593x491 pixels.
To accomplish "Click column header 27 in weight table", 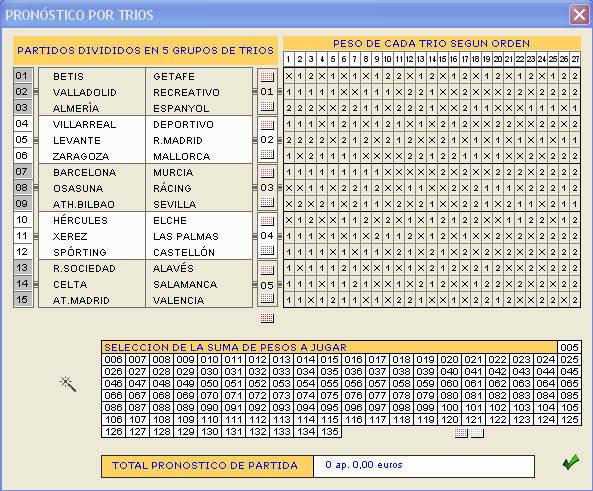I will coord(575,59).
